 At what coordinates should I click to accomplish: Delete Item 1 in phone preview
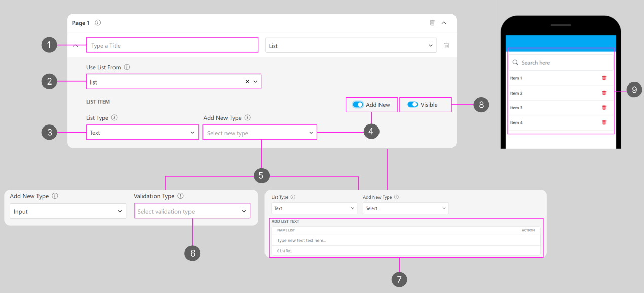tap(604, 78)
